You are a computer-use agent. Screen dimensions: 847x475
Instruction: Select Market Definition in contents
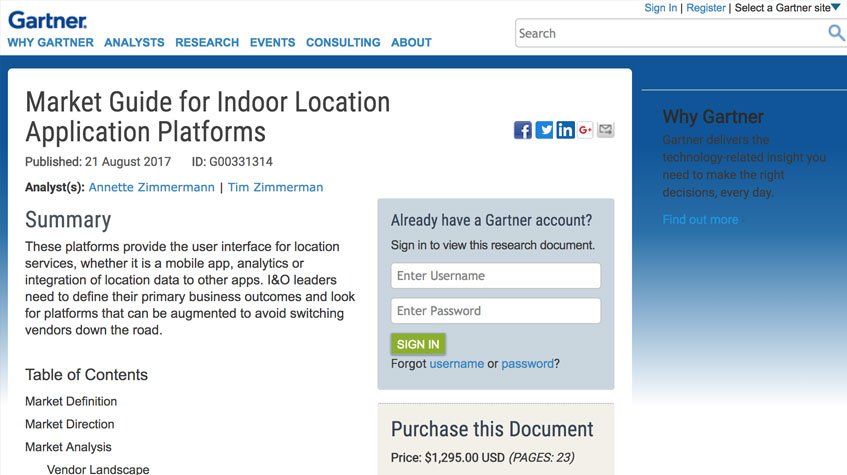(71, 401)
